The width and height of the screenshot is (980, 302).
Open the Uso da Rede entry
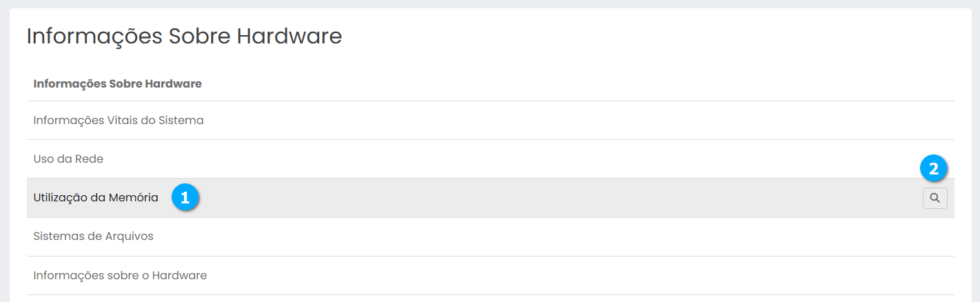tap(68, 159)
